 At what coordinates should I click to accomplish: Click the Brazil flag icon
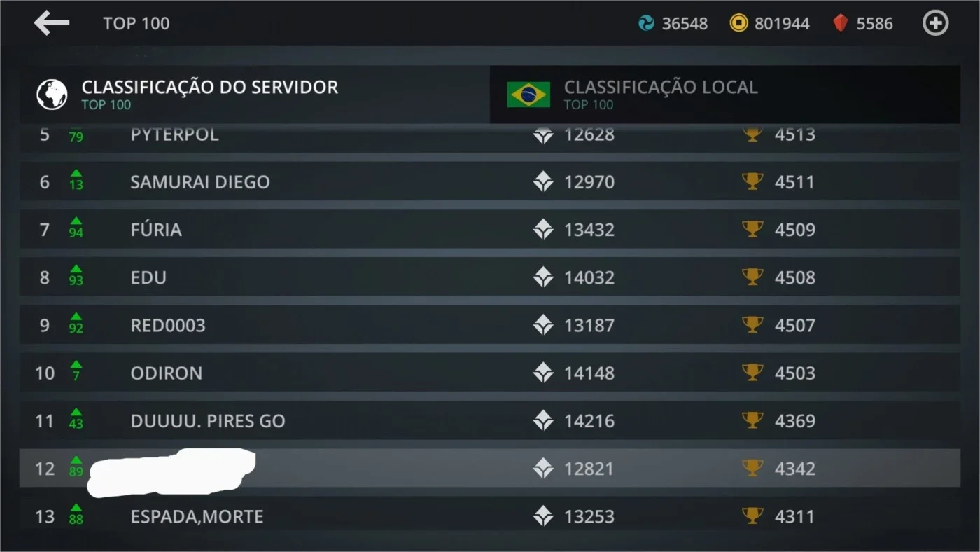(x=528, y=95)
